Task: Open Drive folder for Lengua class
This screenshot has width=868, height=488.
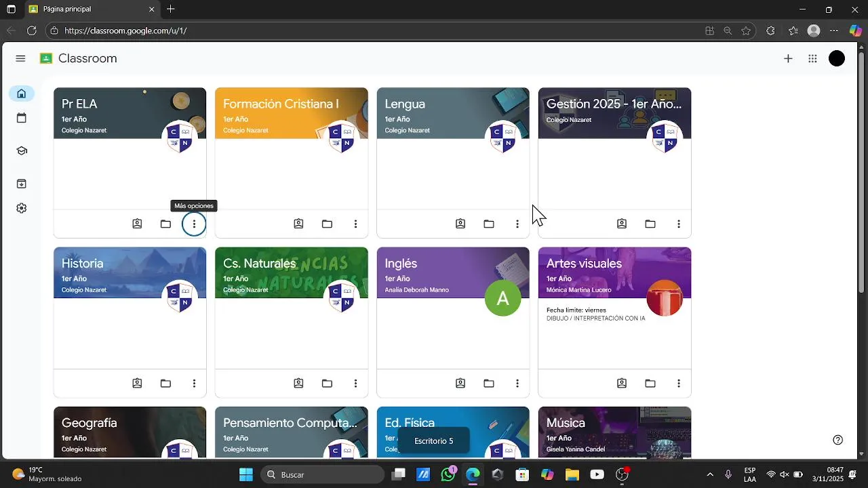Action: 489,224
